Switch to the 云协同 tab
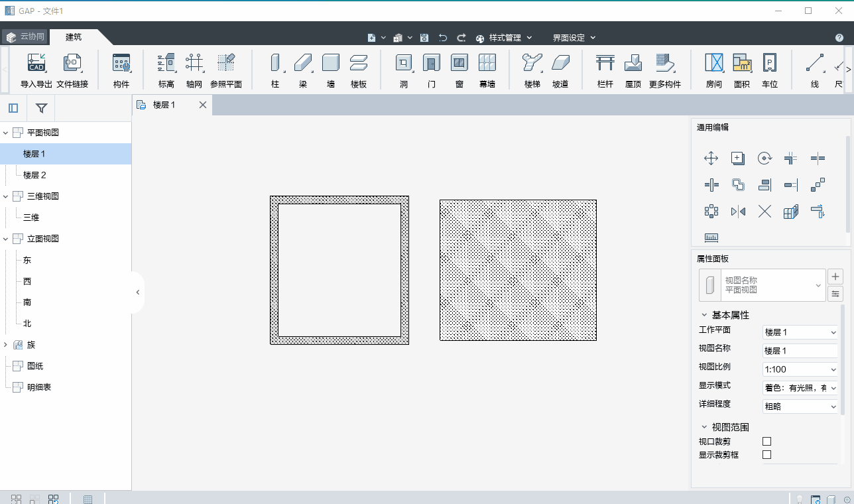The height and width of the screenshot is (504, 854). pyautogui.click(x=26, y=37)
